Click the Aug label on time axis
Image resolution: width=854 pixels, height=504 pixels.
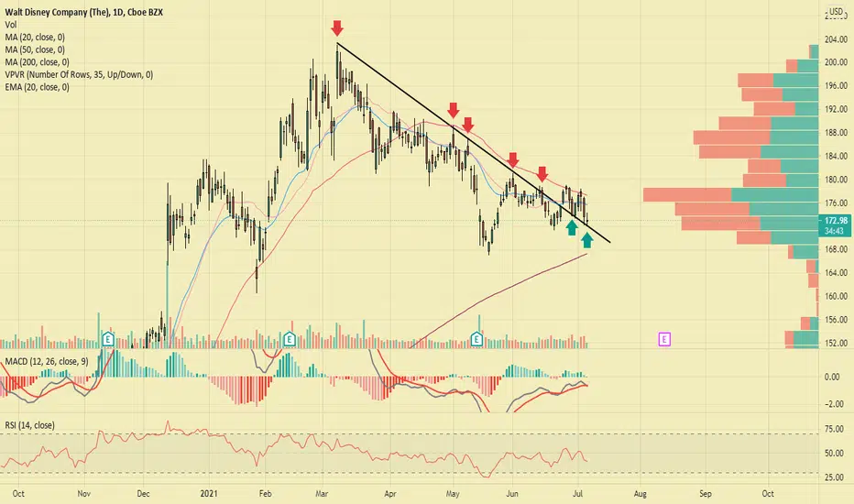(640, 494)
